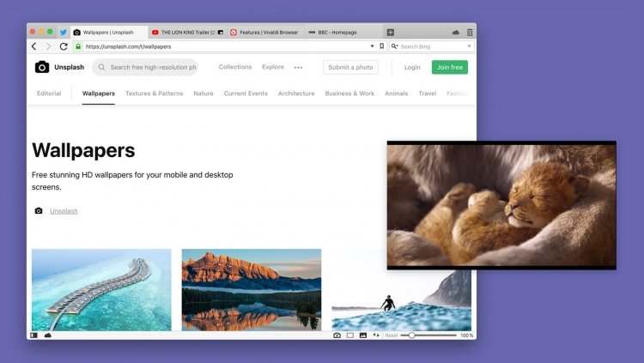Click the reload page icon
This screenshot has height=363, width=644.
64,46
